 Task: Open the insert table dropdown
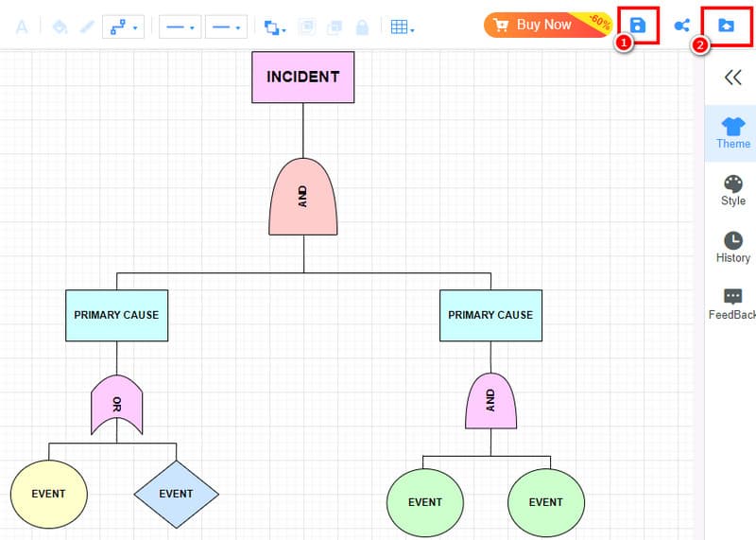[403, 27]
